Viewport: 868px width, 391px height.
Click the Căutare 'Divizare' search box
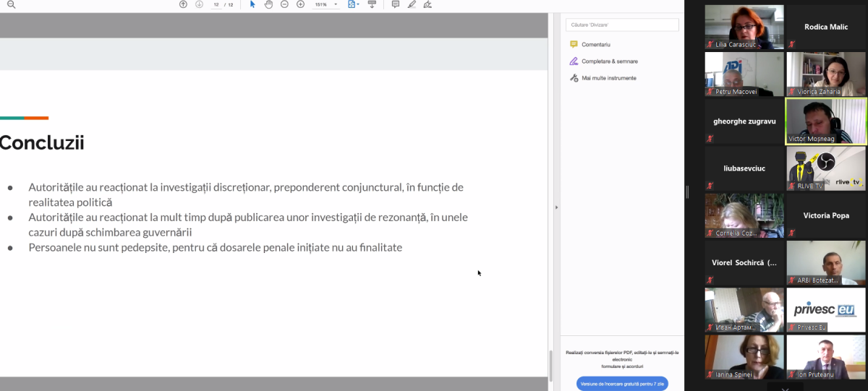622,25
